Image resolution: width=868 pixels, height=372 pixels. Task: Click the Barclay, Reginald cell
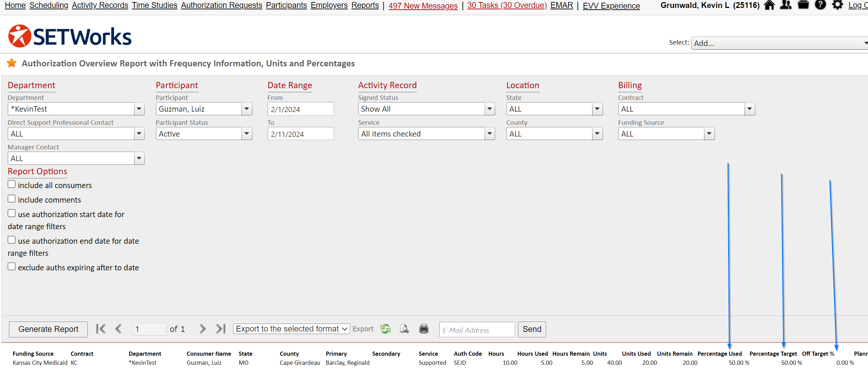click(347, 363)
